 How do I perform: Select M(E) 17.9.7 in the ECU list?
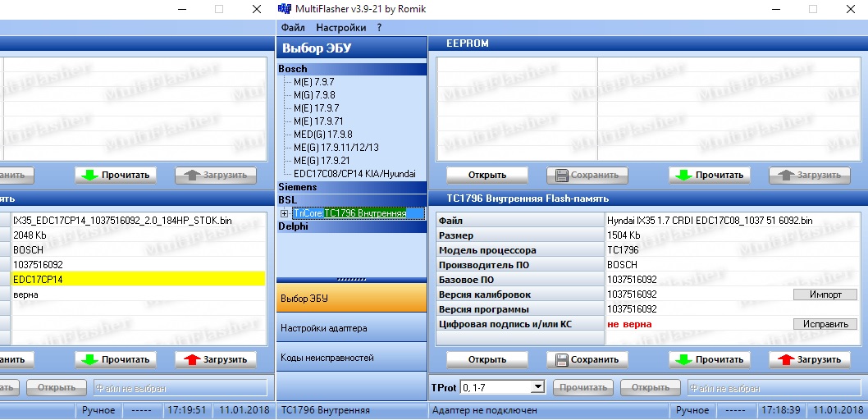pos(316,108)
